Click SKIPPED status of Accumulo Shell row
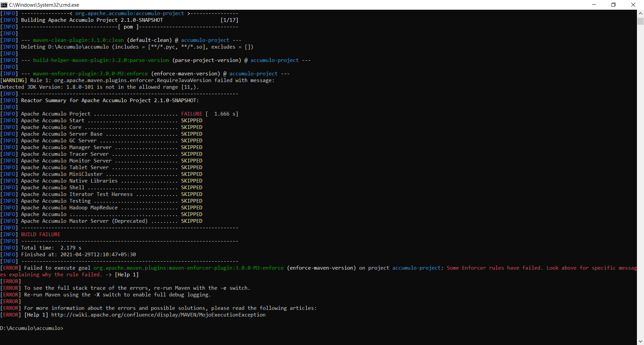 pos(192,188)
